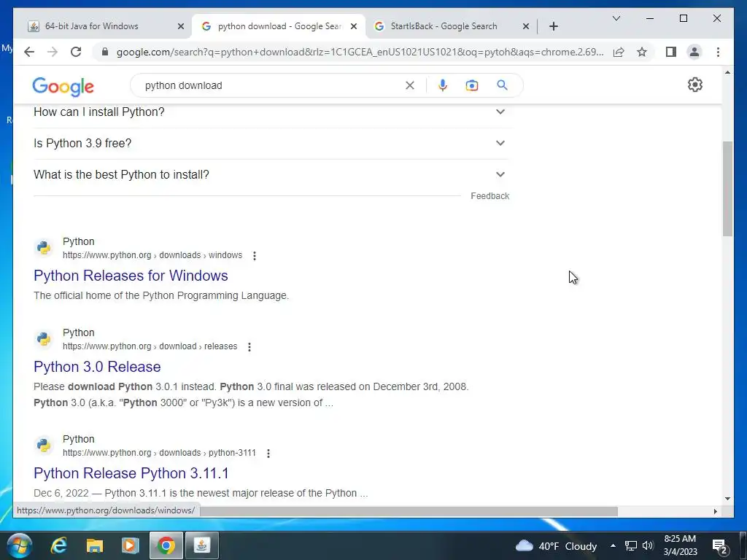747x560 pixels.
Task: Open the taskbar clock and date
Action: (x=681, y=545)
